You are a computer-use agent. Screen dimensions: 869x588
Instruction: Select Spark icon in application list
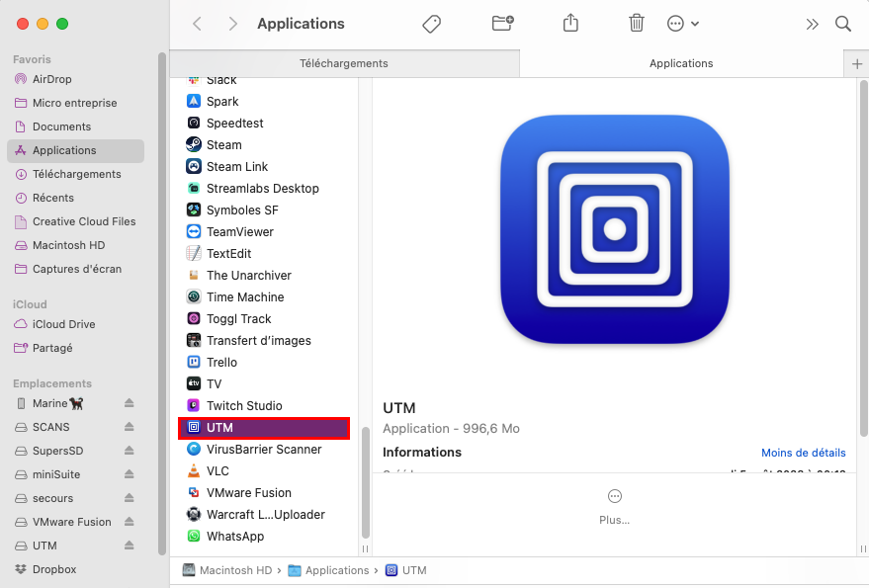pos(194,102)
